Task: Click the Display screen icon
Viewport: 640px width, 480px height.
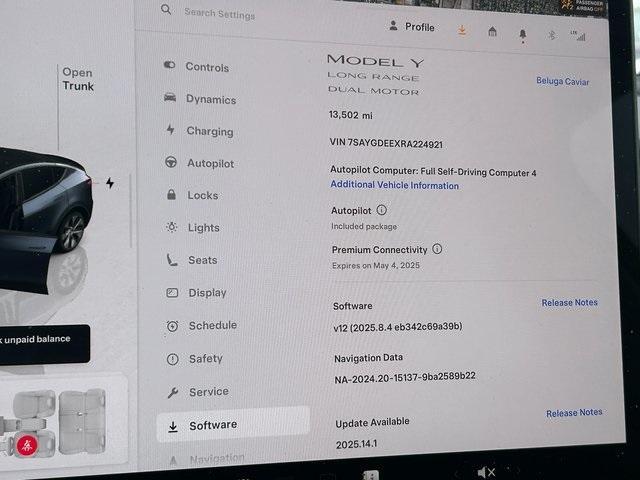Action: tap(172, 292)
